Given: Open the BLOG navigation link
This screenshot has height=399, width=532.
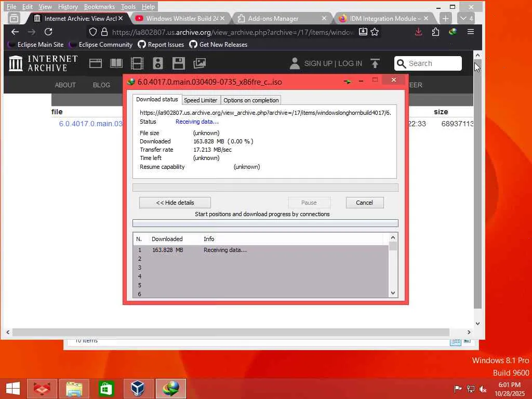Looking at the screenshot, I should tap(101, 85).
